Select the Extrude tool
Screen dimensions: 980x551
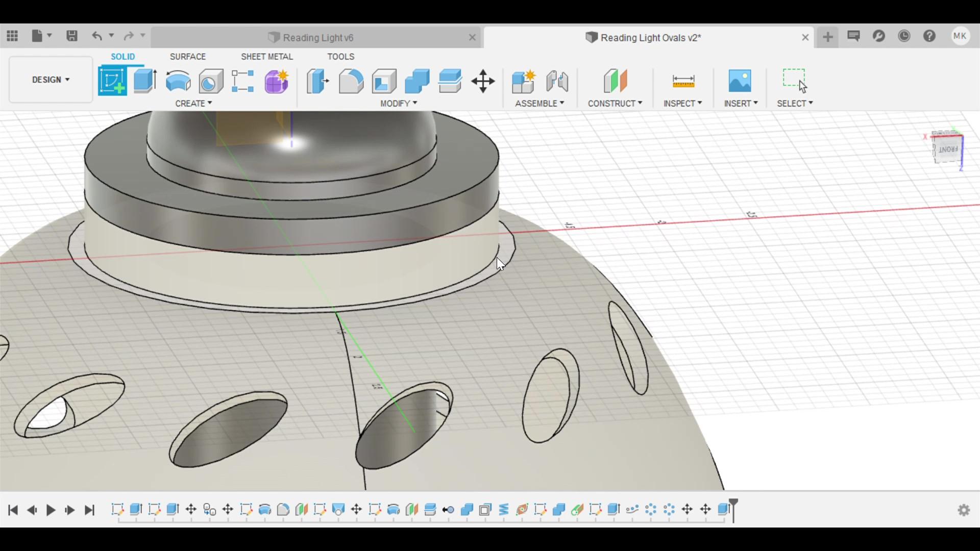(x=145, y=81)
